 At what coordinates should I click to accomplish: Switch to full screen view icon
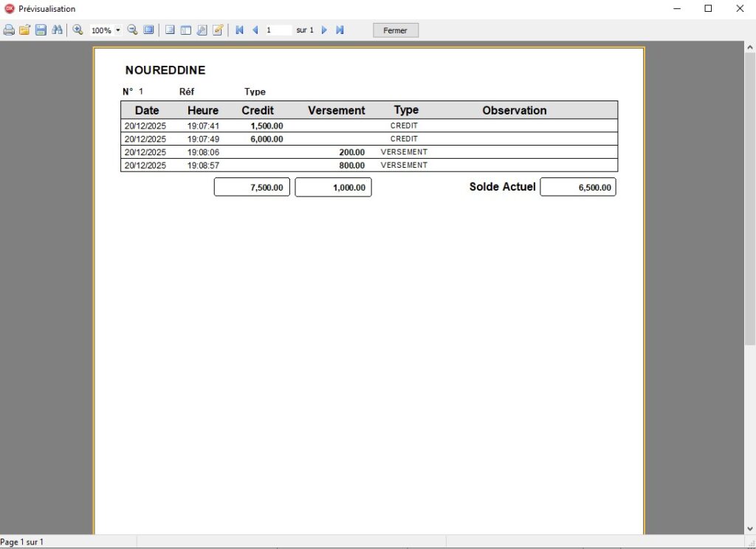(148, 30)
